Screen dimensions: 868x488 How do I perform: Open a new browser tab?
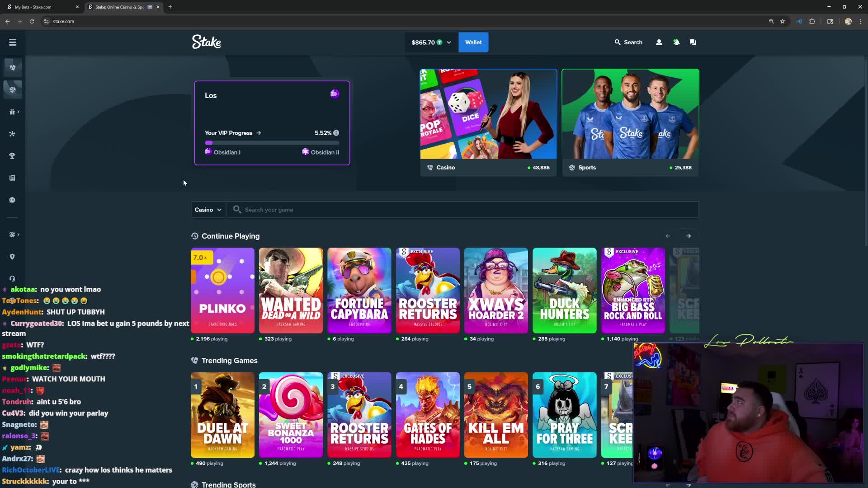click(x=170, y=7)
